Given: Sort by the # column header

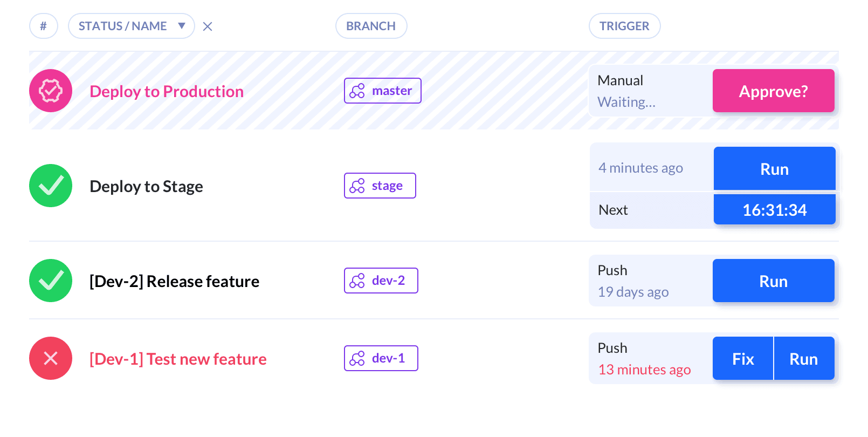Looking at the screenshot, I should pos(43,26).
